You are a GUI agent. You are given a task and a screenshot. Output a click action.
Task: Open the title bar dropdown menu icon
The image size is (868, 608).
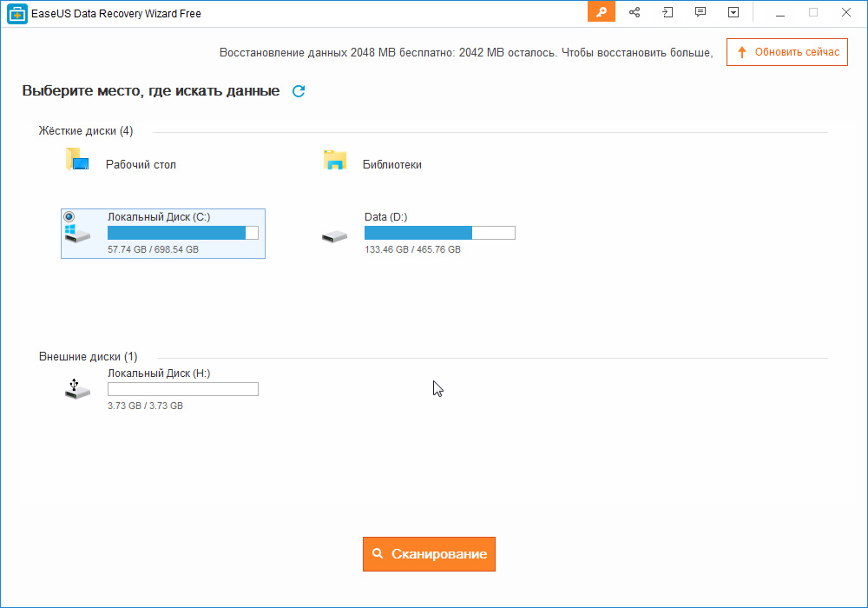point(733,12)
